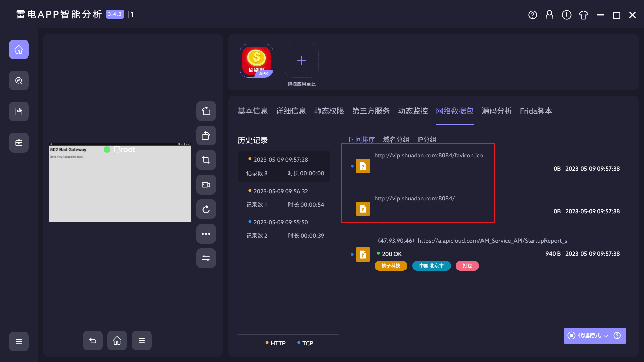Viewport: 644px width, 362px height.
Task: Open the three-dots more options icon
Action: [x=206, y=234]
